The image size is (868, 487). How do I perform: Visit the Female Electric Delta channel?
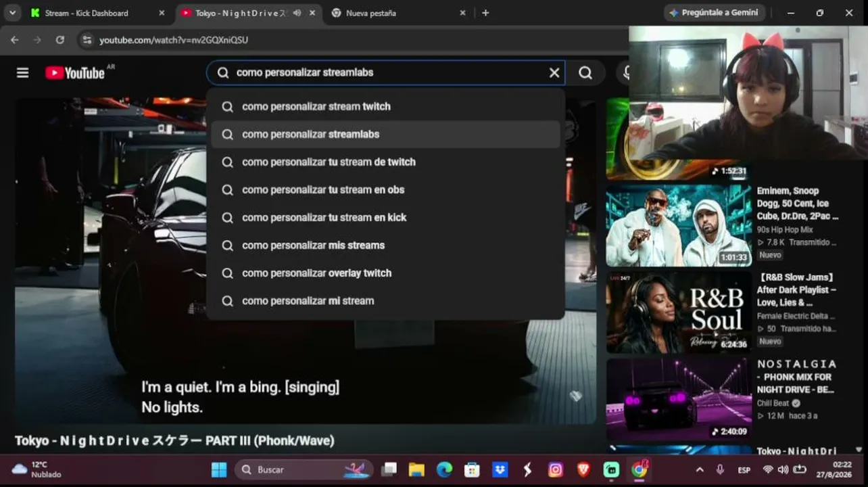pyautogui.click(x=796, y=316)
